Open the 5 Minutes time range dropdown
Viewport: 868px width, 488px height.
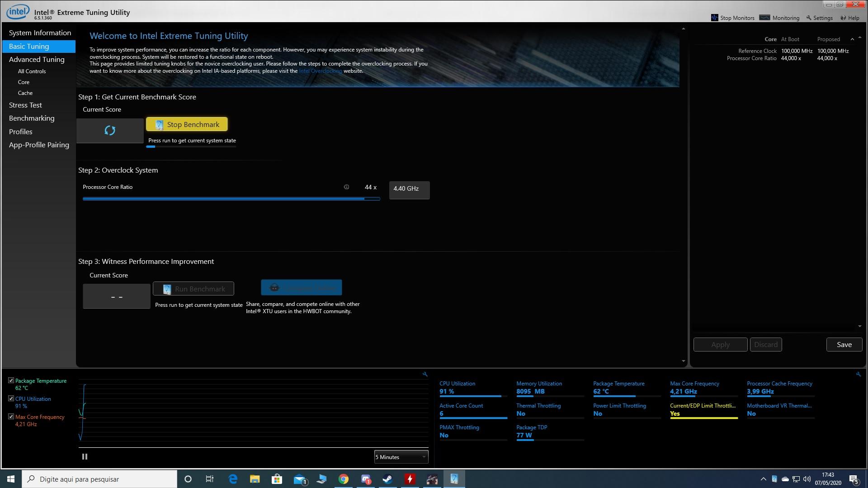pyautogui.click(x=401, y=457)
